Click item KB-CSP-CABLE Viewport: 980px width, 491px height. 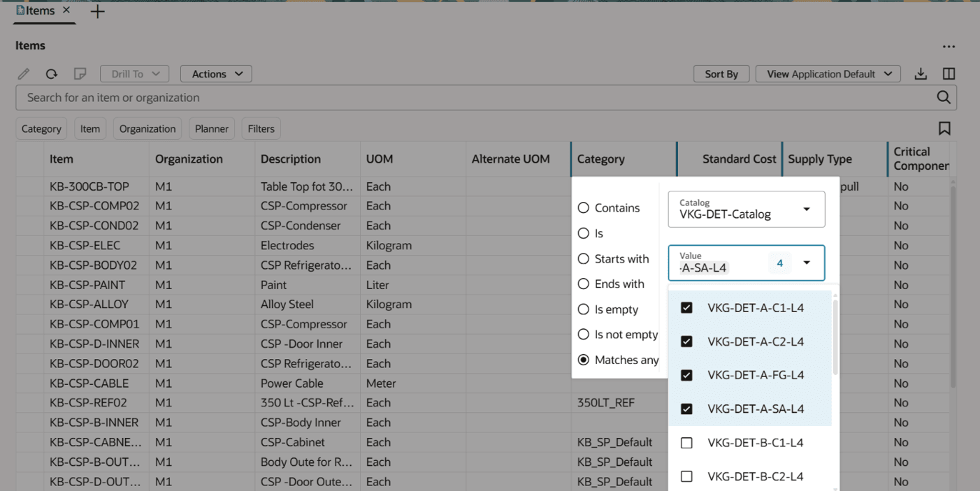tap(89, 383)
